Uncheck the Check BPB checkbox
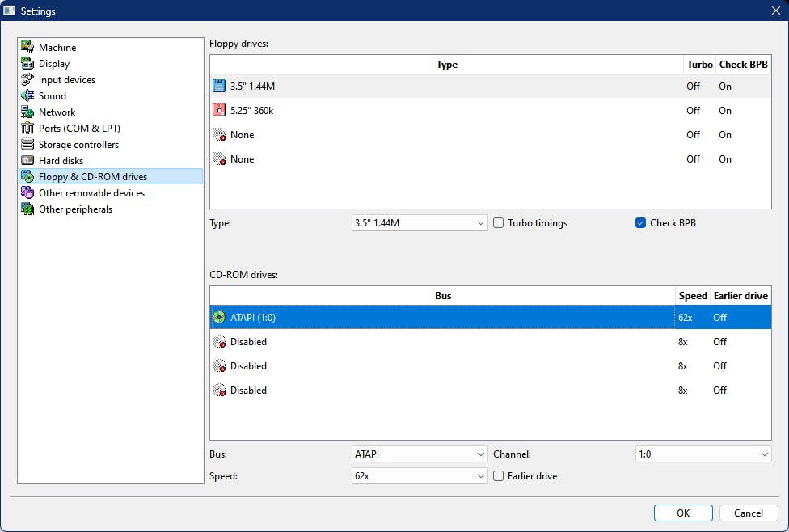 [641, 223]
